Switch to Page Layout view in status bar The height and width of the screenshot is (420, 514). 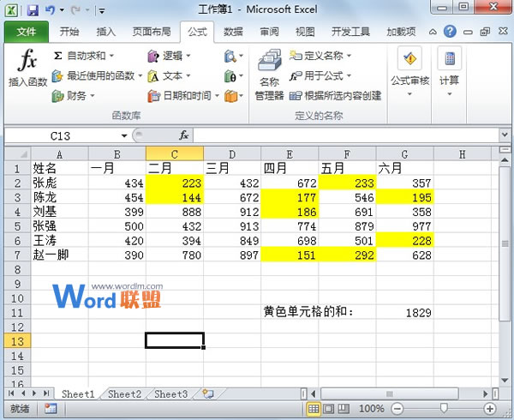click(328, 411)
